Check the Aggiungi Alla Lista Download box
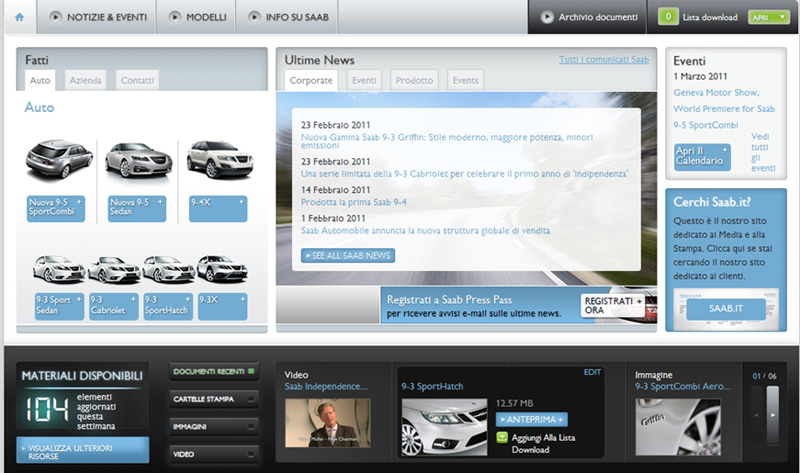This screenshot has width=800, height=473. tap(502, 438)
